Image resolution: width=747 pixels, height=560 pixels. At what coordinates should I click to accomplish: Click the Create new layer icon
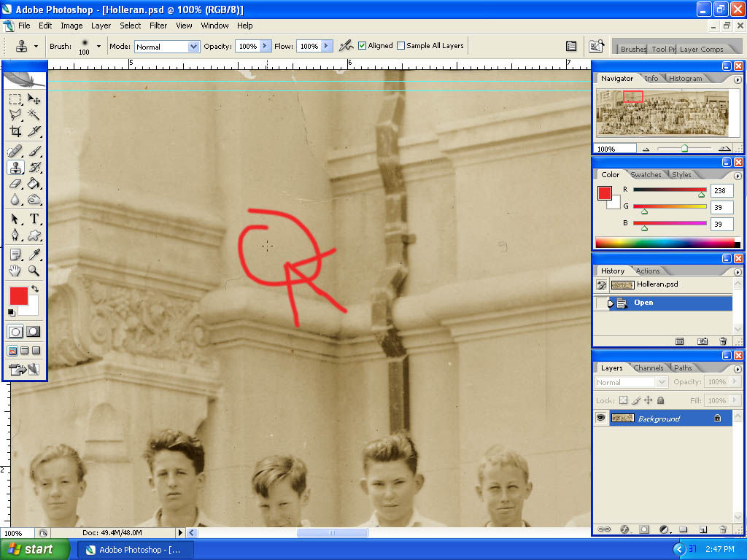click(x=703, y=529)
